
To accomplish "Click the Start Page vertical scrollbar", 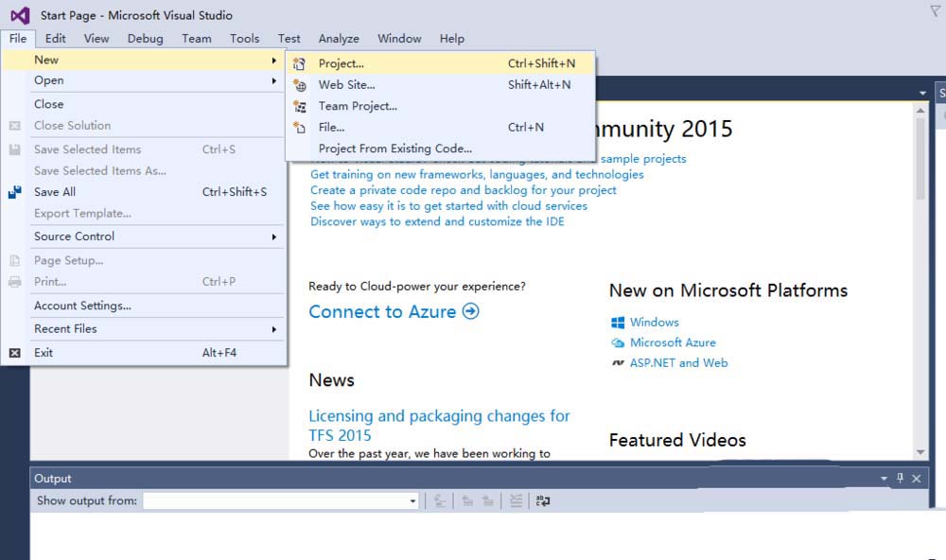I will coord(920,284).
